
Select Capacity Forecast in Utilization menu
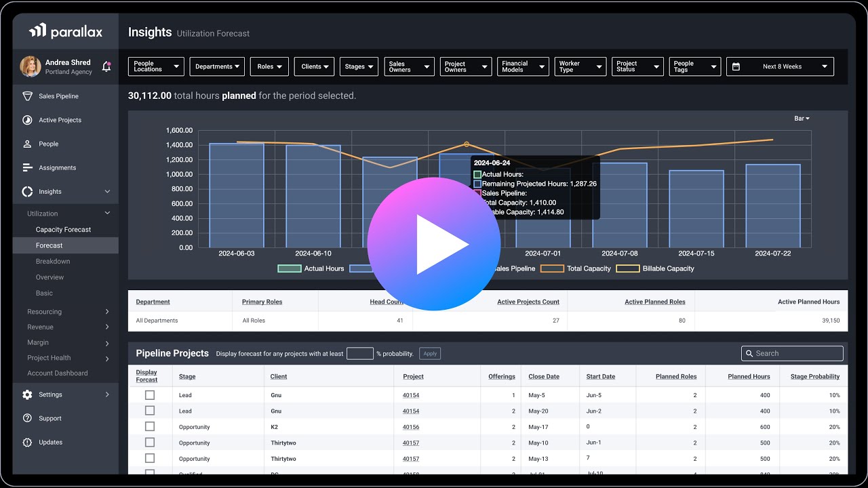pyautogui.click(x=63, y=230)
